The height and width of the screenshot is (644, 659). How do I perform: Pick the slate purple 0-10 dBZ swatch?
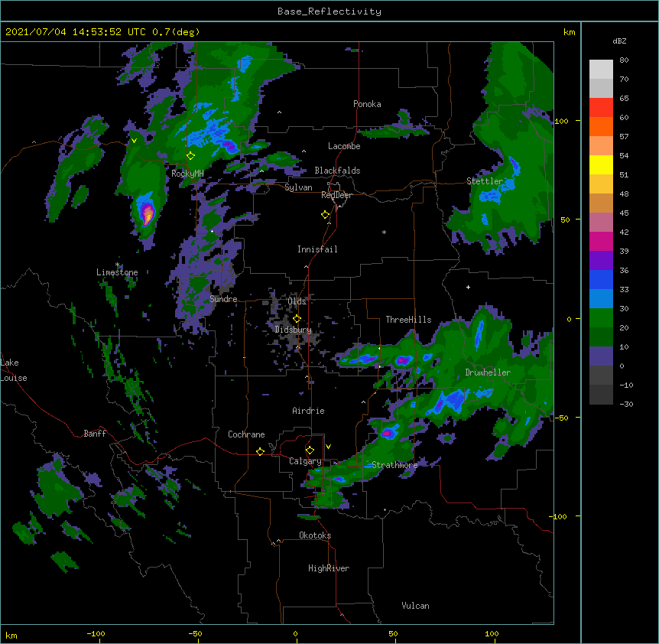tap(601, 356)
